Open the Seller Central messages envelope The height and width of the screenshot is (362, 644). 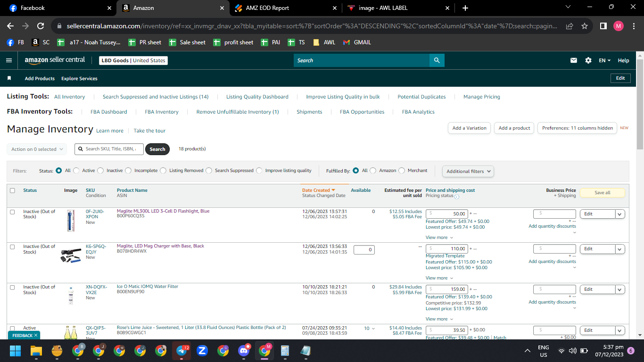574,60
